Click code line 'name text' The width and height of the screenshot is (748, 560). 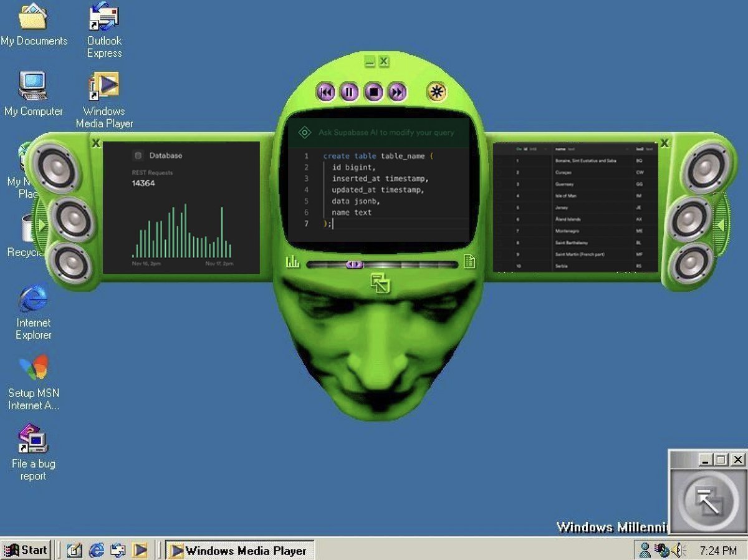pyautogui.click(x=351, y=212)
